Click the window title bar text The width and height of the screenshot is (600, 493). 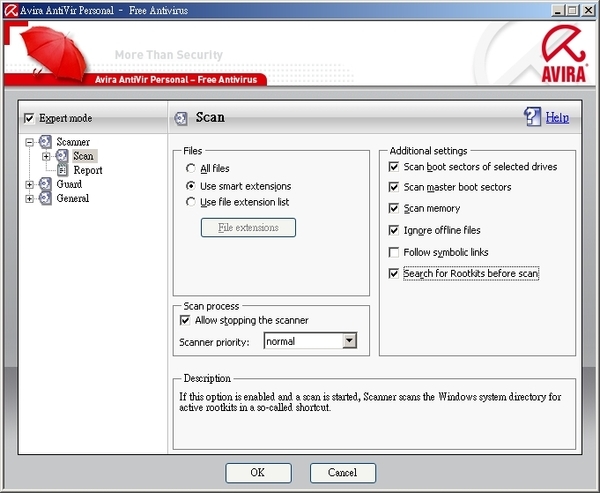tap(104, 10)
